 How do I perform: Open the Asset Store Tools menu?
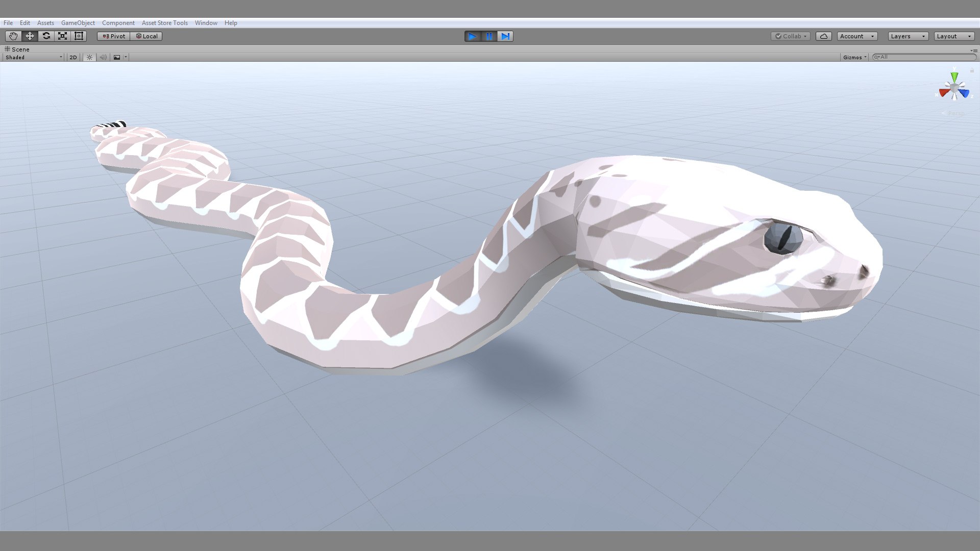(x=165, y=23)
